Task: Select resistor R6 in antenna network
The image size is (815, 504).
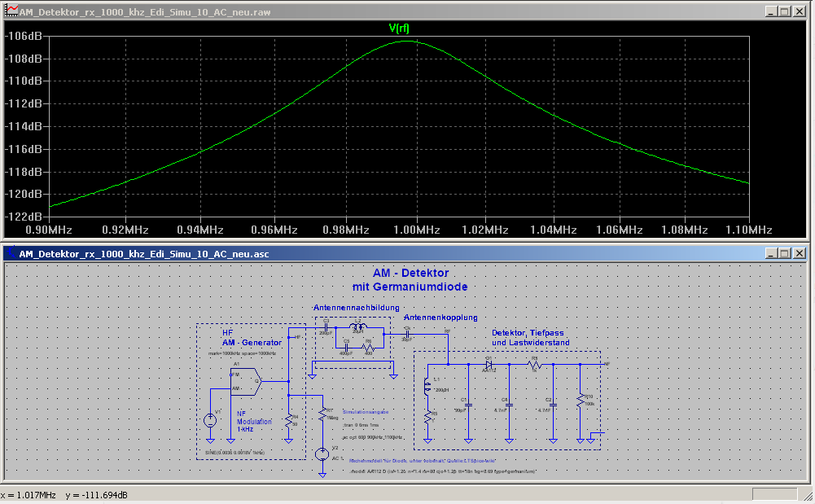Action: 368,347
